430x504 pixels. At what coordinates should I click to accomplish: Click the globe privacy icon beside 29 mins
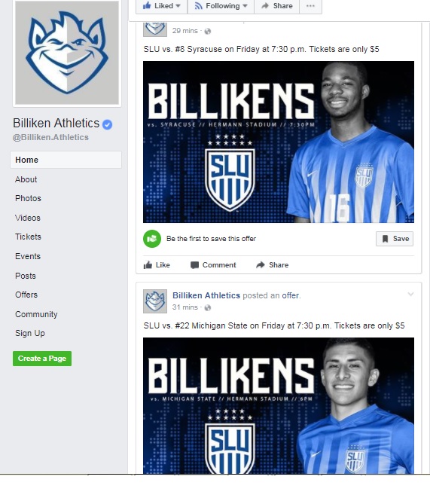[x=208, y=31]
